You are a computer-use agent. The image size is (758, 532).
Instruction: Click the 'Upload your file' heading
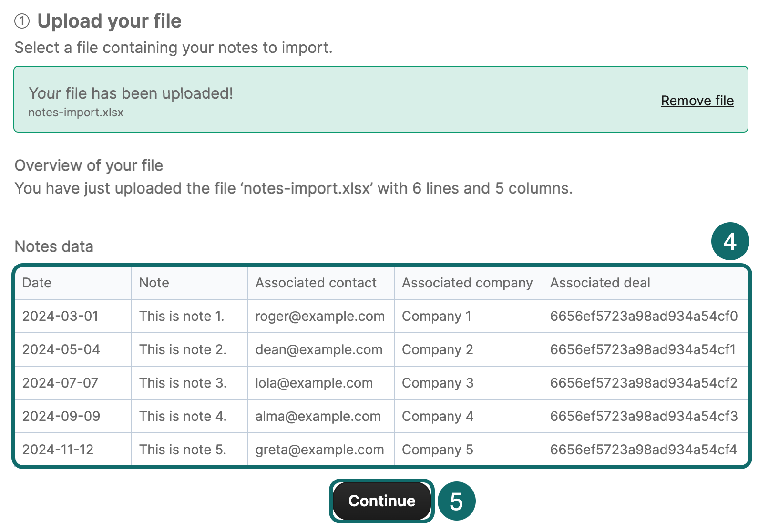[x=109, y=21]
